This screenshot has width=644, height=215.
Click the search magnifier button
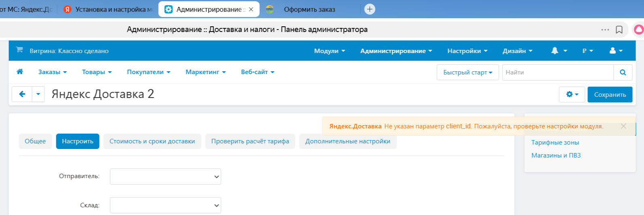(623, 72)
